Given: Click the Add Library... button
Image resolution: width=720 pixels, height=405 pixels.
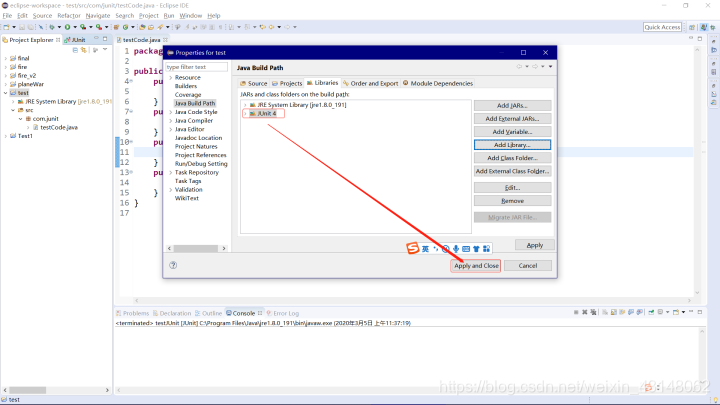Looking at the screenshot, I should pyautogui.click(x=512, y=145).
